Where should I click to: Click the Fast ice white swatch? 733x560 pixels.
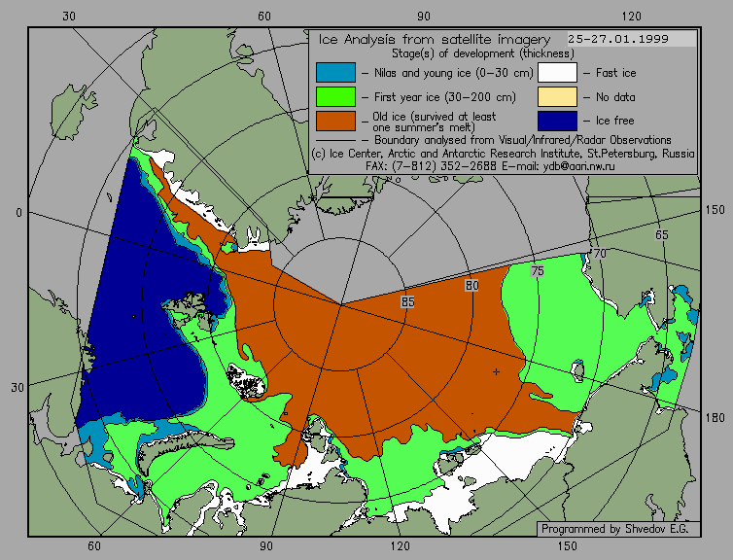557,73
